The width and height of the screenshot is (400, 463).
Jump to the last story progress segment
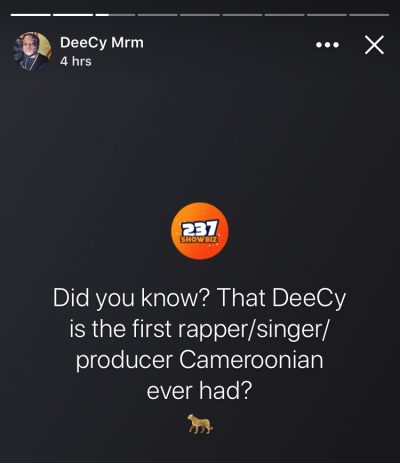[x=369, y=15]
